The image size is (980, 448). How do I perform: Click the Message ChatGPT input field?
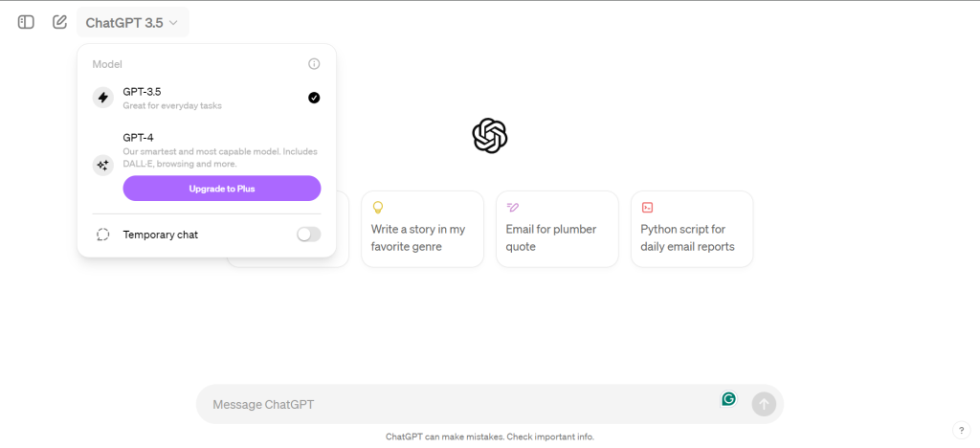point(462,404)
